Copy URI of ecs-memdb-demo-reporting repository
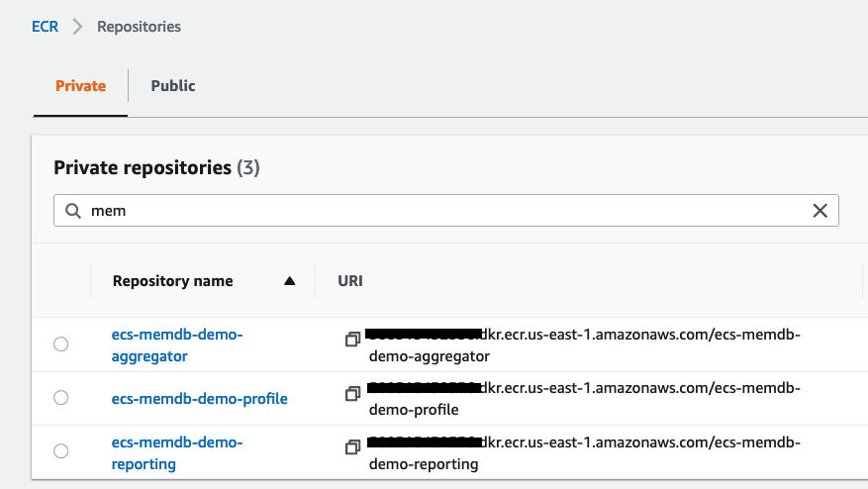868x489 pixels. [x=352, y=446]
